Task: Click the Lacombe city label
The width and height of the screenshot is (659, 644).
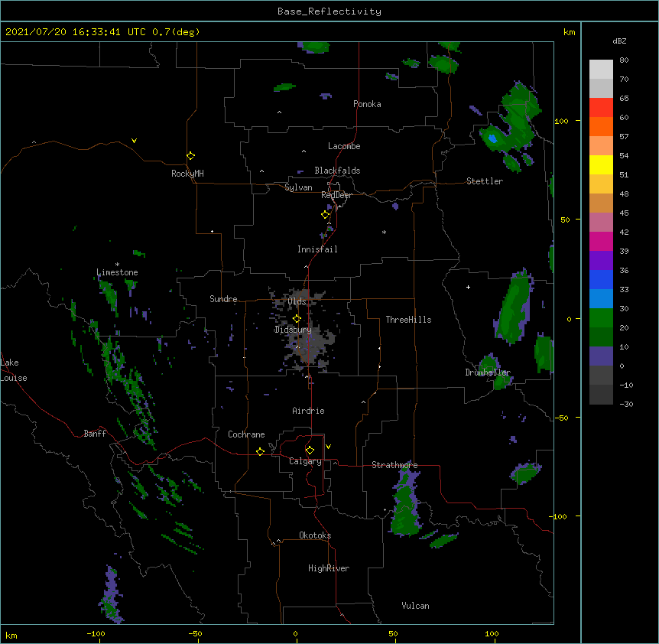Action: (x=344, y=146)
